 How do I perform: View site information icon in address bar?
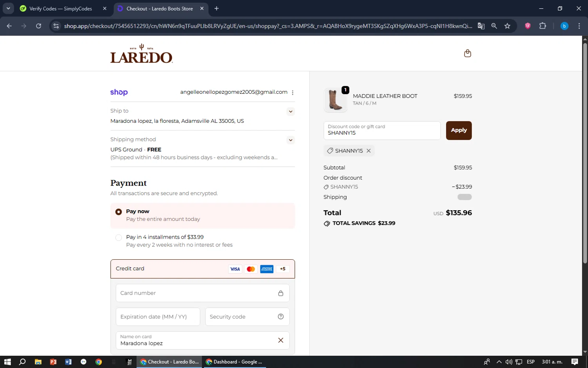coord(56,26)
